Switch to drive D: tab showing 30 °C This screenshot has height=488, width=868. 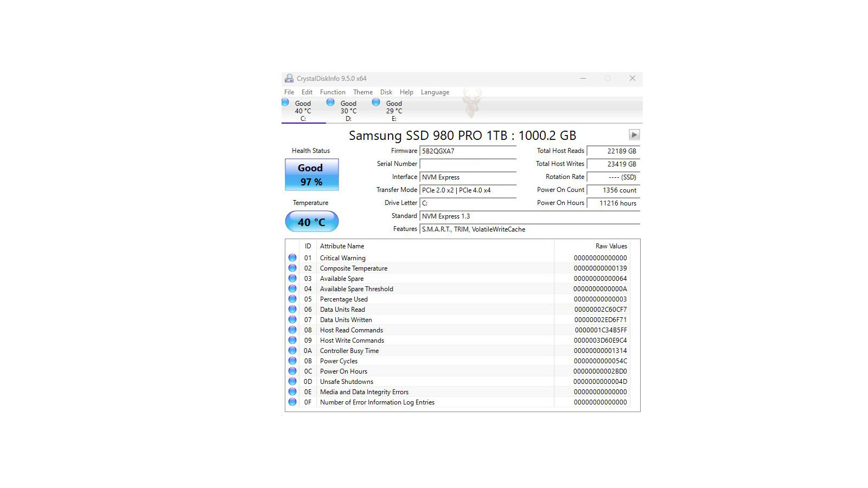pyautogui.click(x=349, y=111)
